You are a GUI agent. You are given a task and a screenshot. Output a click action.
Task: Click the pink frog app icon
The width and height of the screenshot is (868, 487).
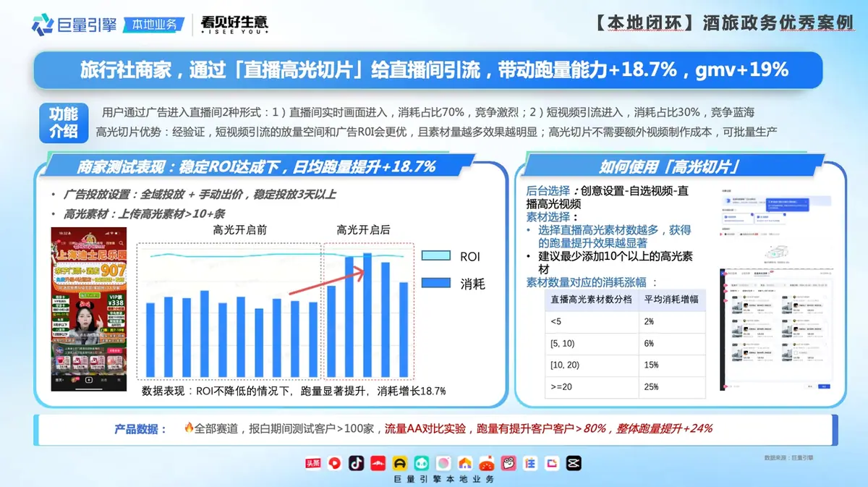(509, 462)
